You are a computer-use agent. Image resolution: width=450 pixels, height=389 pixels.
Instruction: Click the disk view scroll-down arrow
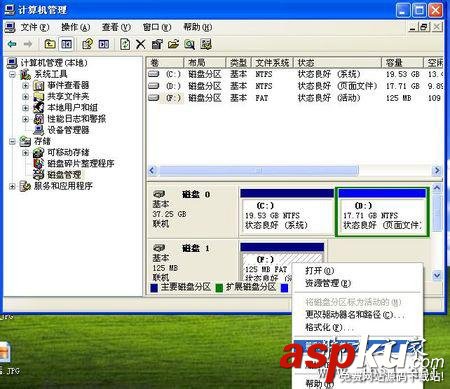coord(437,276)
